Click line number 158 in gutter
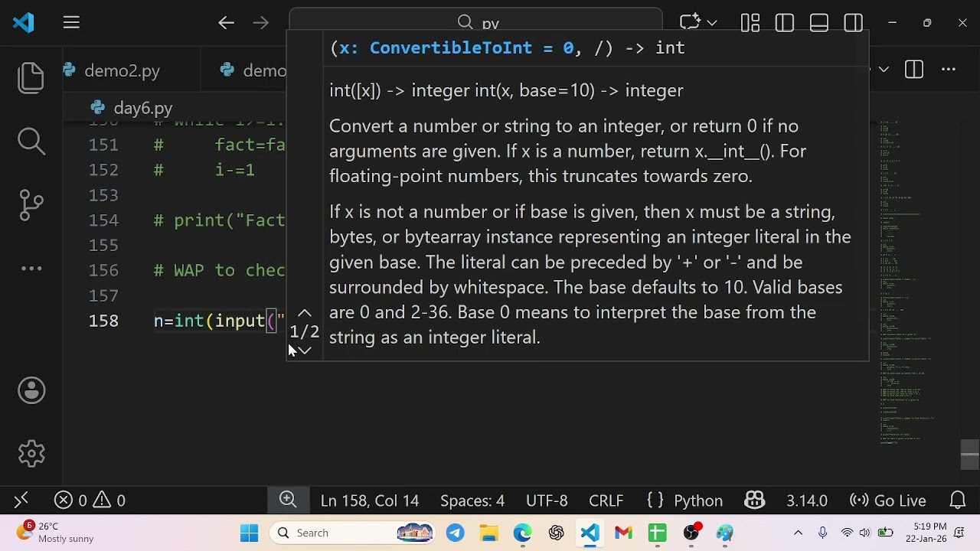Screen dimensions: 980x551 click(103, 321)
